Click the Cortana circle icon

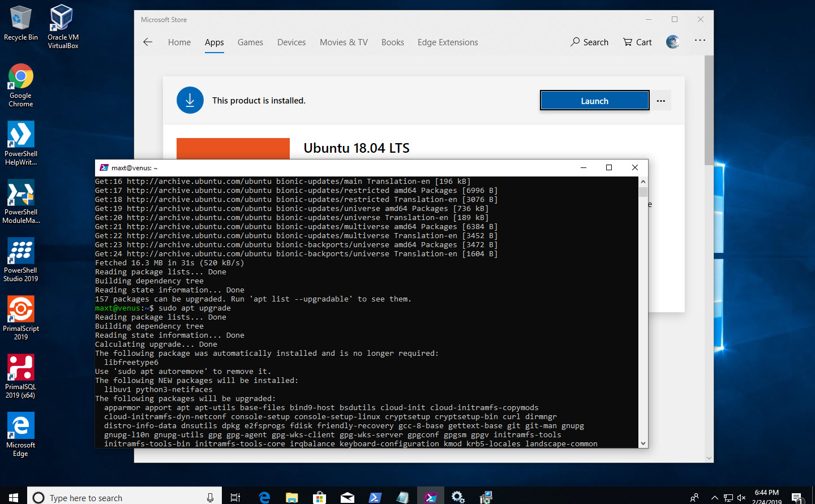pos(38,498)
